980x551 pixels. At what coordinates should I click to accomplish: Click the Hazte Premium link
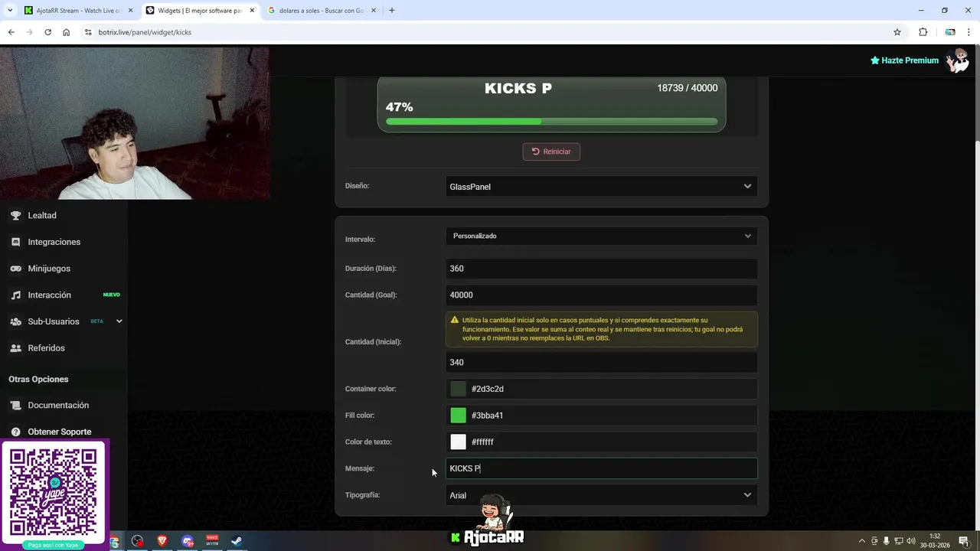pyautogui.click(x=904, y=60)
